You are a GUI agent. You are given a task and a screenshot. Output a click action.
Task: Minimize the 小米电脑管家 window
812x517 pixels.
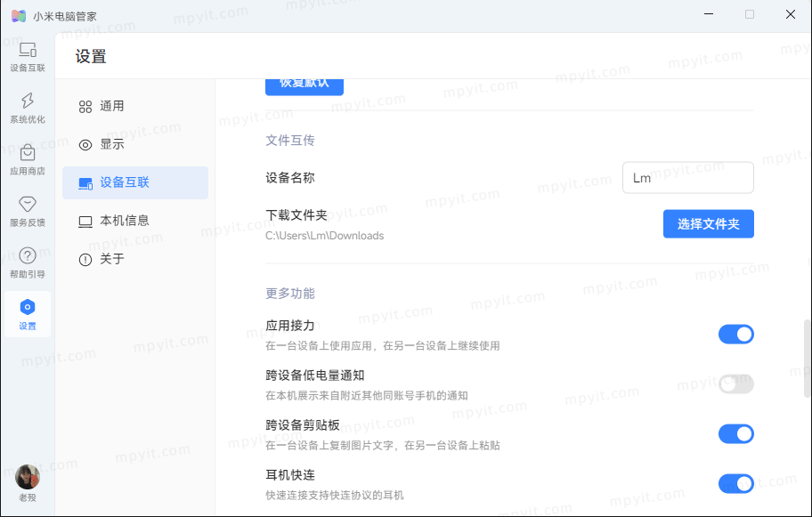click(709, 14)
